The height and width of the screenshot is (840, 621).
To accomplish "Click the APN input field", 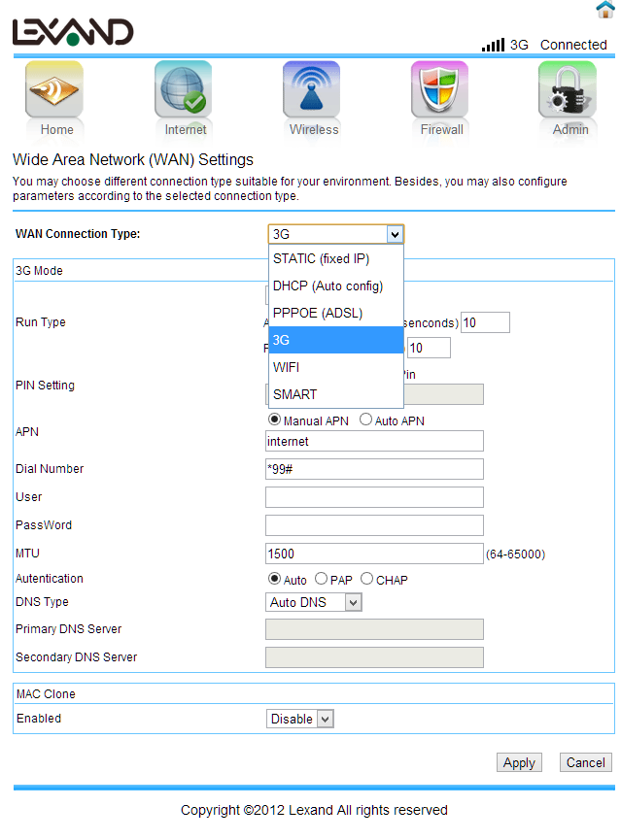I will click(x=374, y=441).
